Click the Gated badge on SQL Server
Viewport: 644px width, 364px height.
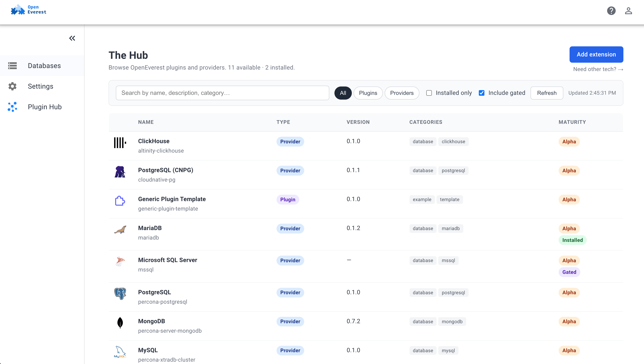pos(569,272)
